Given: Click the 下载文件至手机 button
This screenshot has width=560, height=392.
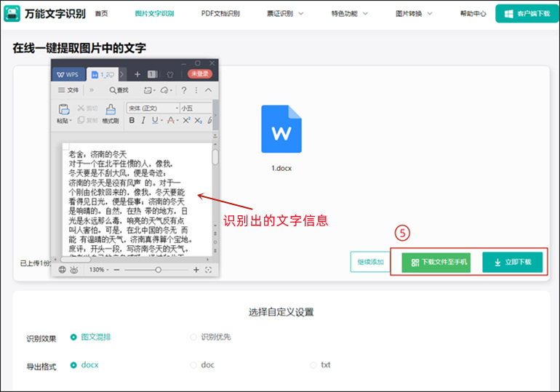Looking at the screenshot, I should tap(436, 263).
